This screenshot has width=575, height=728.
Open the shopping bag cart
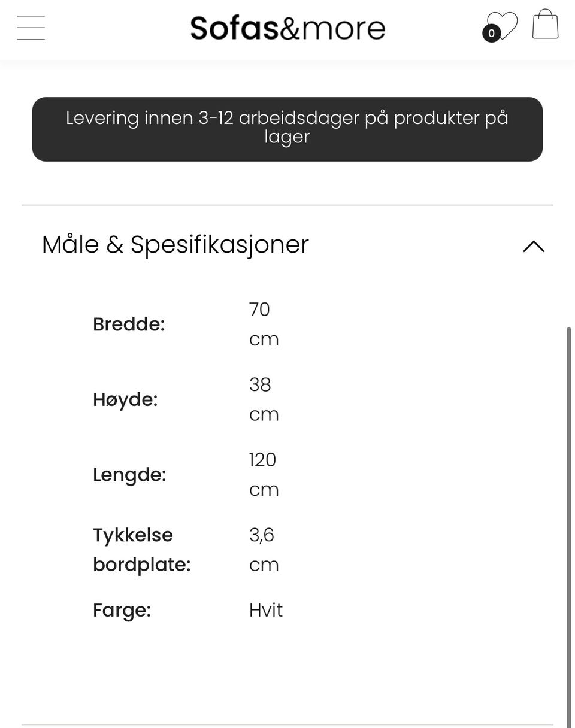[x=545, y=24]
